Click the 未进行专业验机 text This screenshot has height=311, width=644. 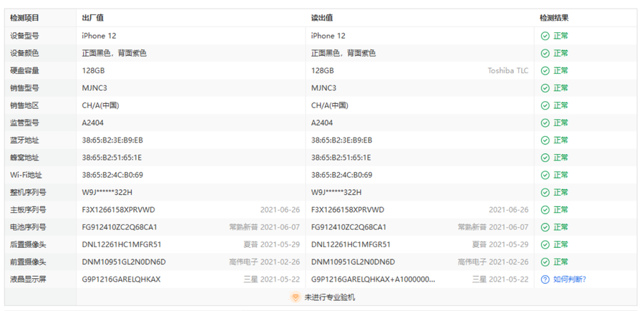click(329, 297)
